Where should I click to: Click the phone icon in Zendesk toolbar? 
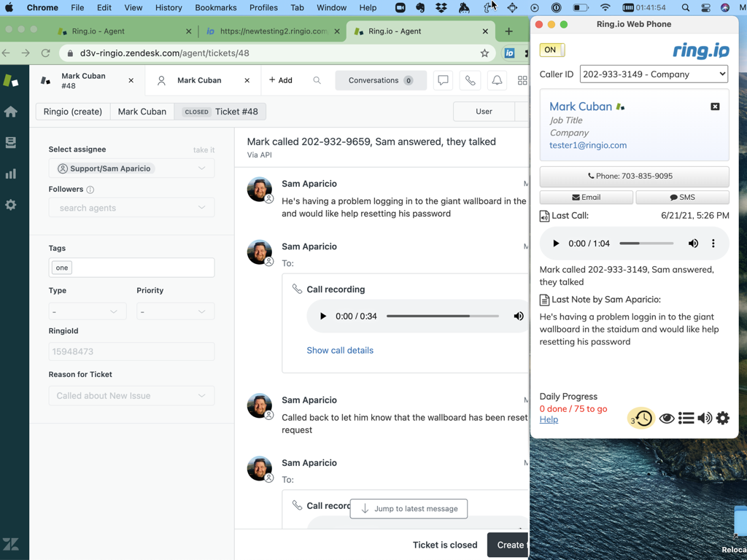(470, 80)
